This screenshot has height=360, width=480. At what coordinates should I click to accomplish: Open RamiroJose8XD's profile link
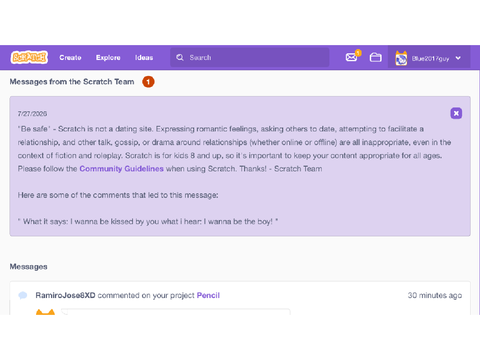point(65,295)
